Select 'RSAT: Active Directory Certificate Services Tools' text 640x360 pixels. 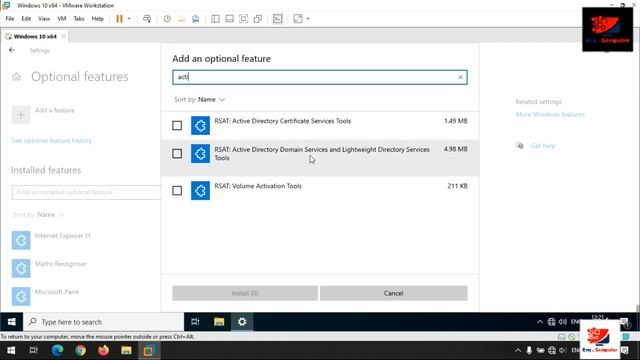(282, 121)
